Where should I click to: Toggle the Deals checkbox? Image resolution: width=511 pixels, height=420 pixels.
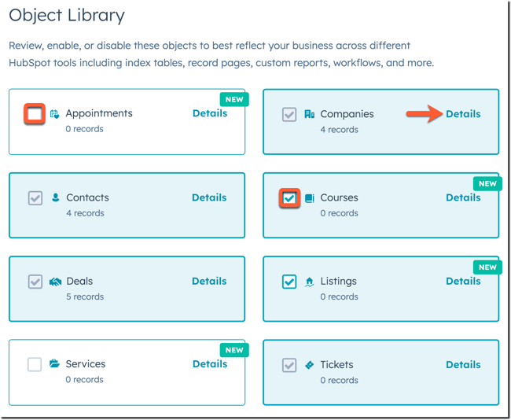tap(35, 282)
